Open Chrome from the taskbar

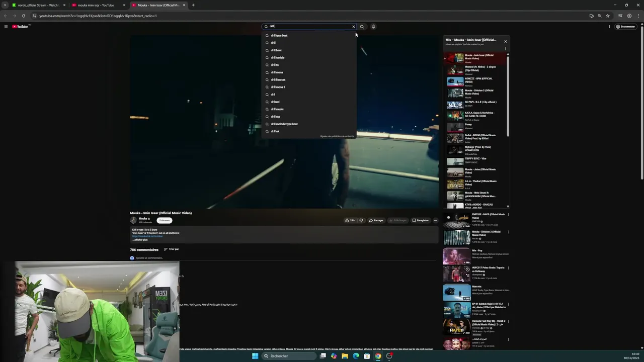point(378,356)
